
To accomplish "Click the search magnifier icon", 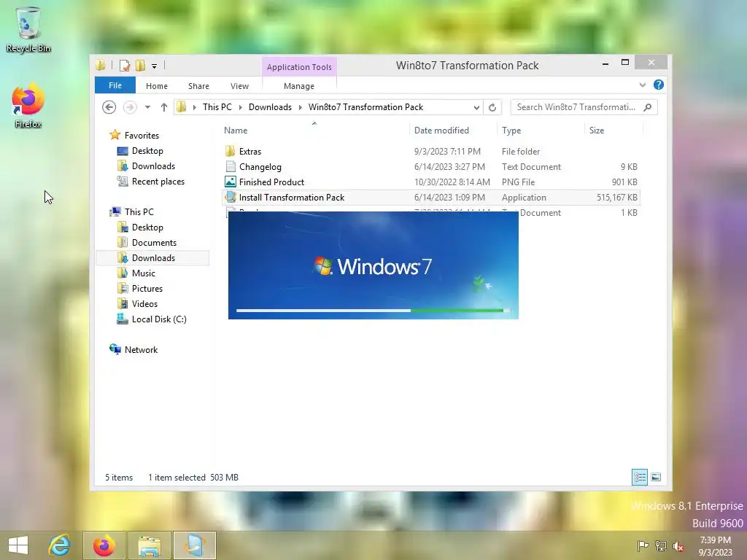I will 648,107.
